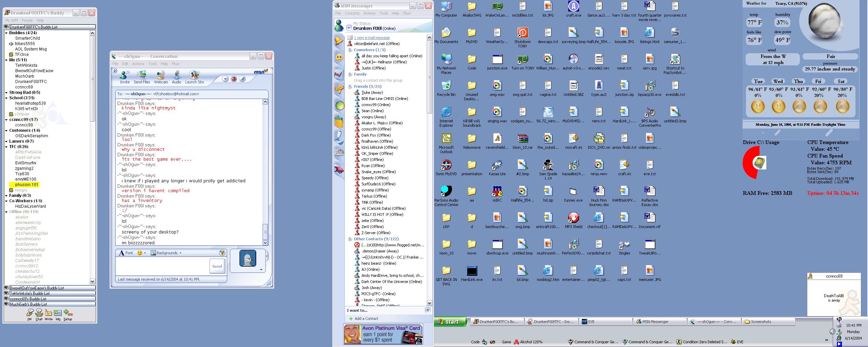Click AIM buddy list scrollbar thumb
868x347 pixels.
(92, 79)
